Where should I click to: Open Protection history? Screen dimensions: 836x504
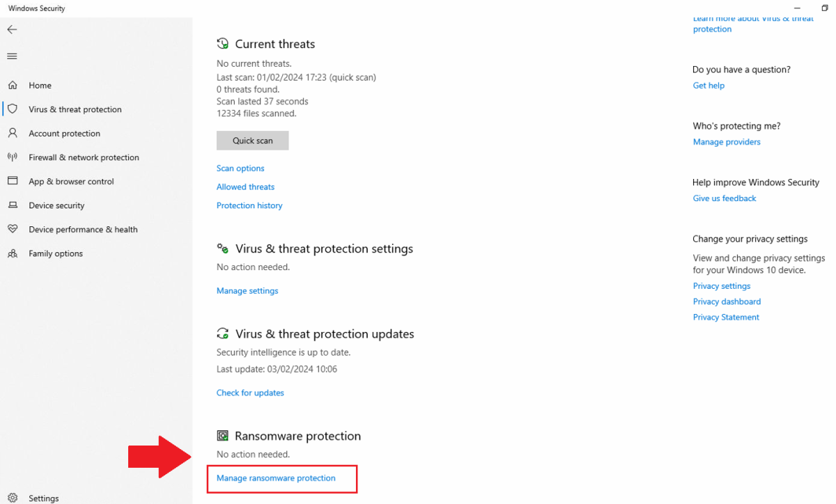[x=249, y=205]
